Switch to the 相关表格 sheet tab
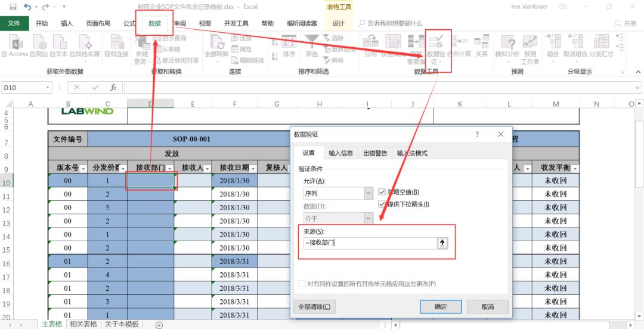Viewport: 644px width, 329px height. coord(83,324)
